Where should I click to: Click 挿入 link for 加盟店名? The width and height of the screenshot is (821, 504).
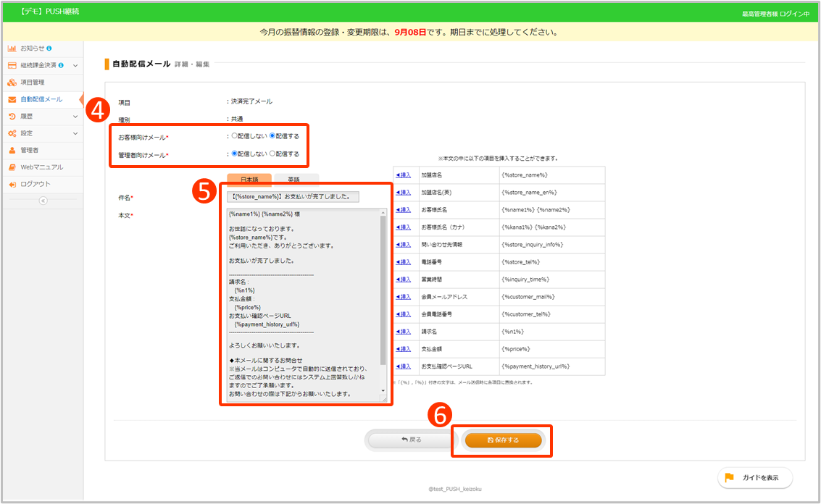coord(404,175)
